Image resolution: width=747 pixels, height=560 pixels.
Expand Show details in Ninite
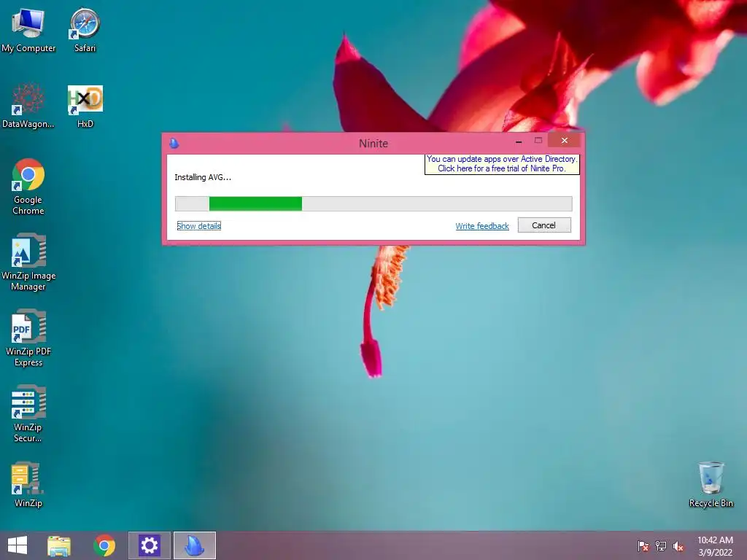tap(198, 226)
